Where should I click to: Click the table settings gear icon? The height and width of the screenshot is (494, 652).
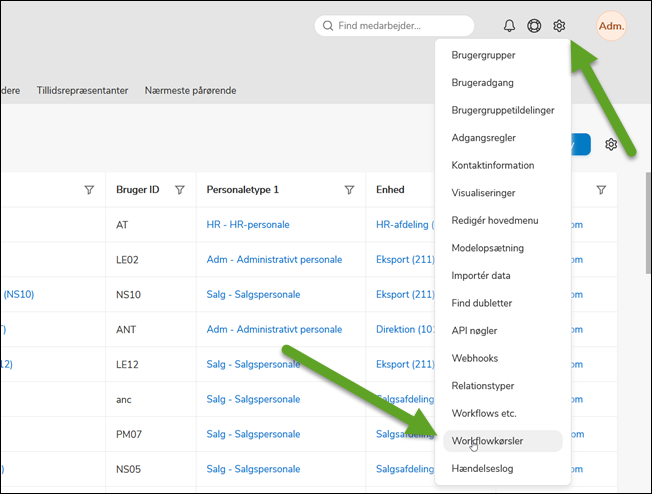tap(611, 145)
